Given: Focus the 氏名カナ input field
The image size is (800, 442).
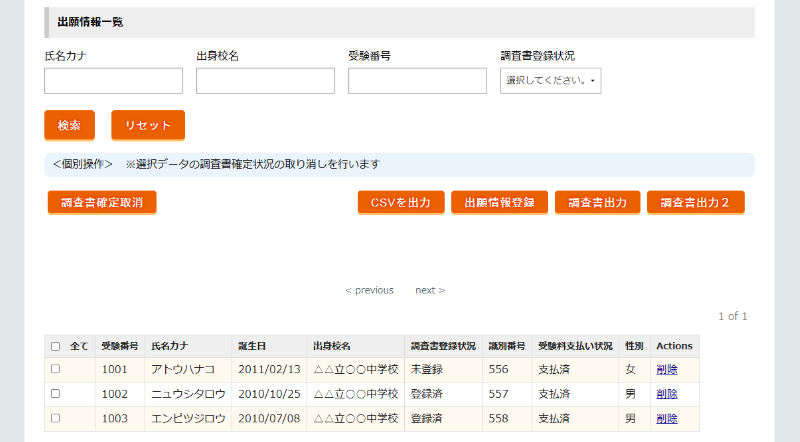Looking at the screenshot, I should tap(113, 81).
